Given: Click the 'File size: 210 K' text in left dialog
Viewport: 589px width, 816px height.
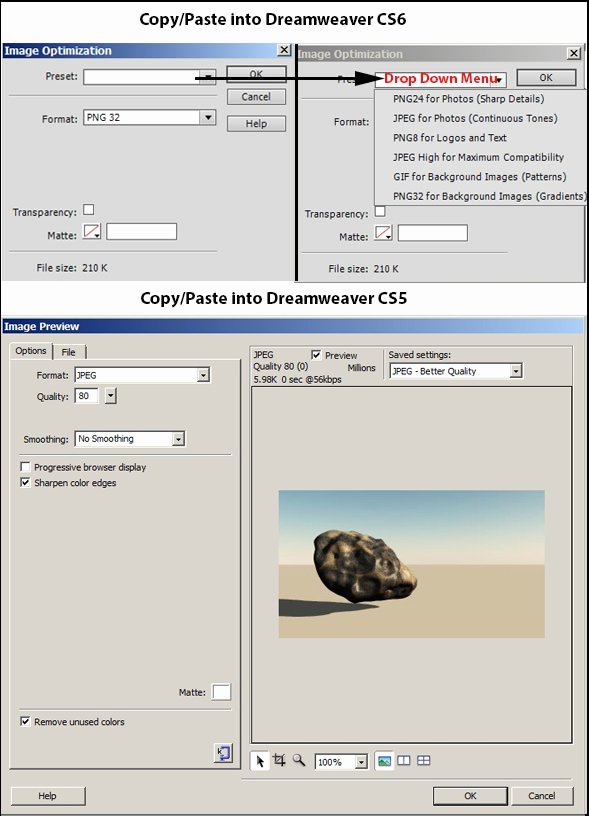Looking at the screenshot, I should click(72, 268).
